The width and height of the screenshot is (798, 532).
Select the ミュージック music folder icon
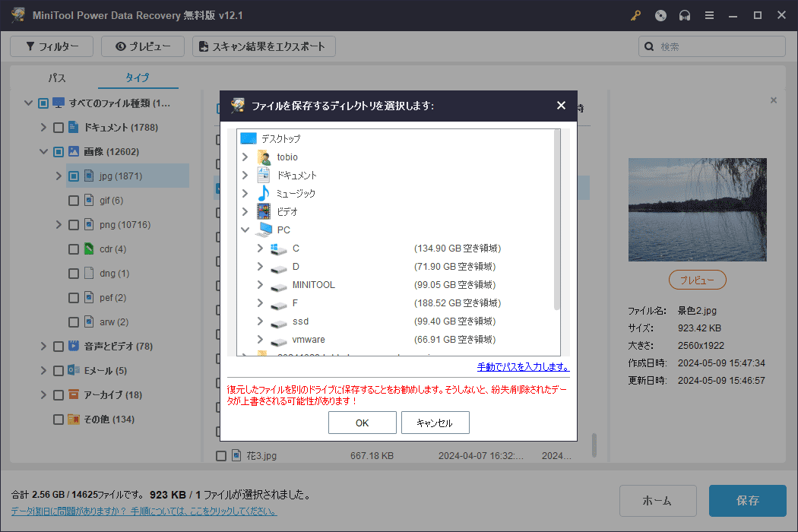click(264, 194)
